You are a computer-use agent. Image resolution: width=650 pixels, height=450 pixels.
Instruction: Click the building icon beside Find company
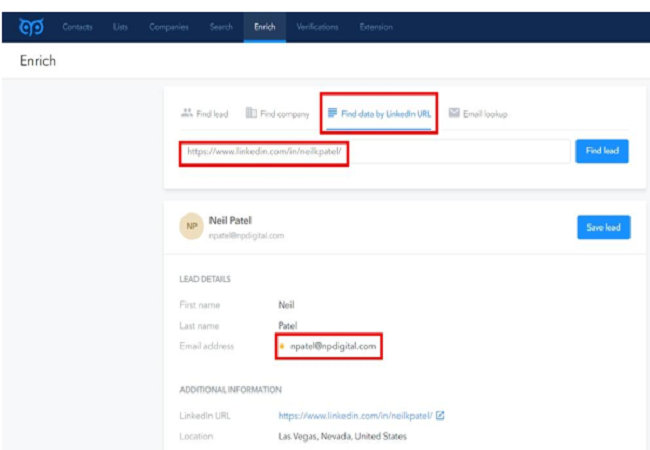(251, 112)
